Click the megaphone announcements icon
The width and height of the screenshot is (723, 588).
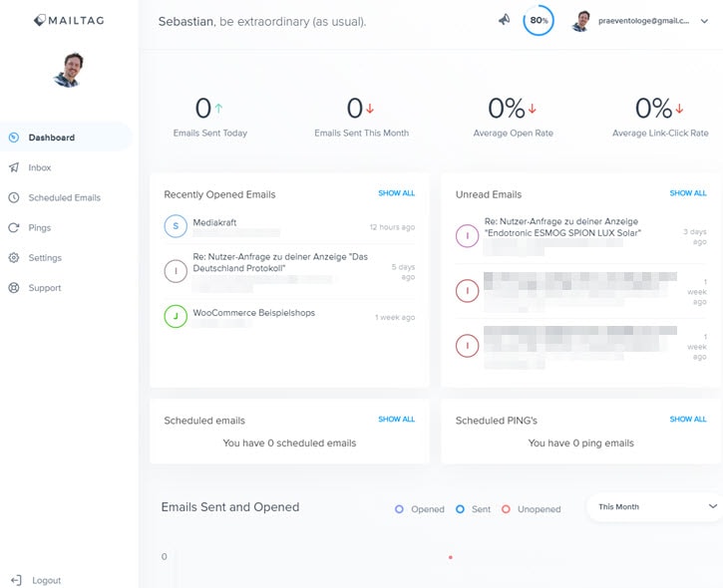pyautogui.click(x=505, y=19)
